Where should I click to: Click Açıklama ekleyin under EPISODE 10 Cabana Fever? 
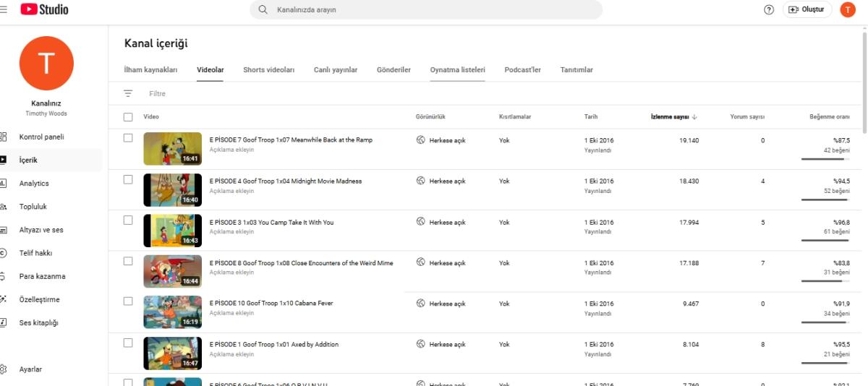(x=231, y=313)
